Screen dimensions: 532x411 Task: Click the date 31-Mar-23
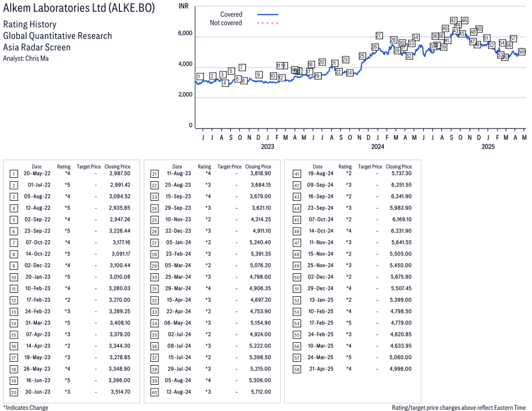pos(38,323)
